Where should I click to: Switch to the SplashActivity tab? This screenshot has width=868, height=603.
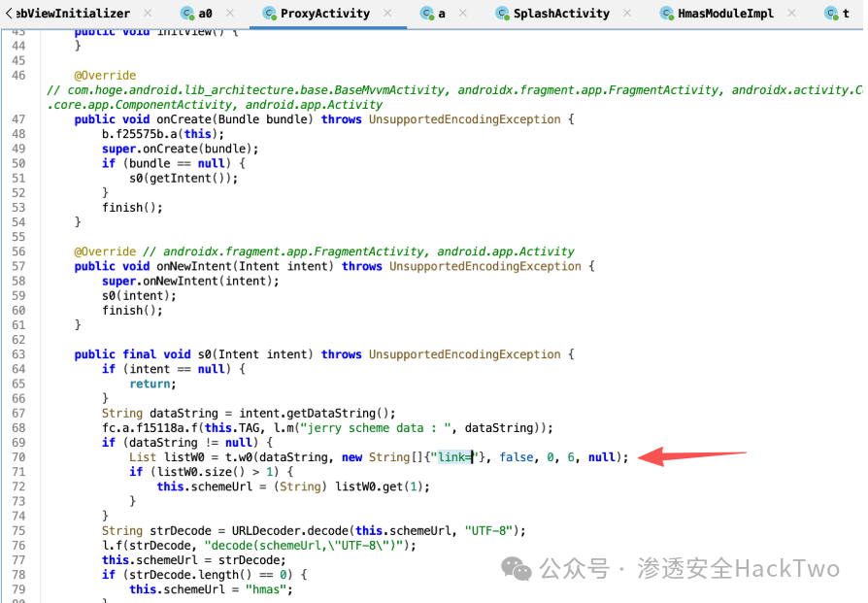pyautogui.click(x=561, y=14)
